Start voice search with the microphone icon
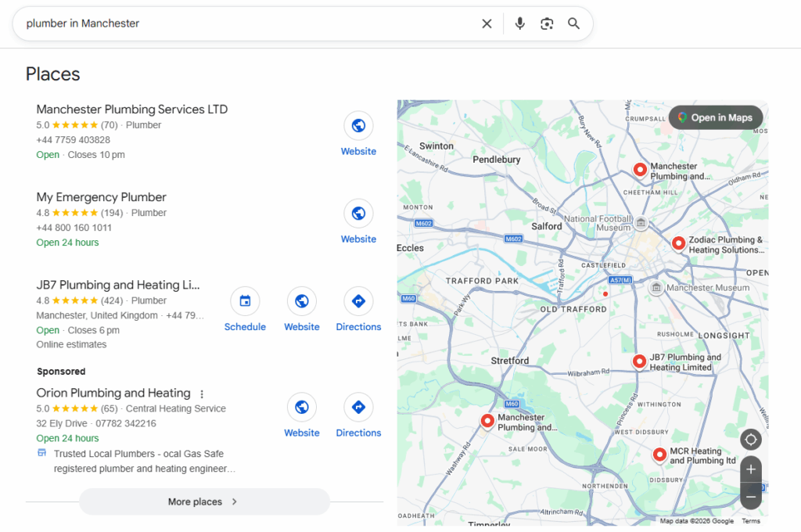Screen dimensions: 801x532 click(x=519, y=23)
